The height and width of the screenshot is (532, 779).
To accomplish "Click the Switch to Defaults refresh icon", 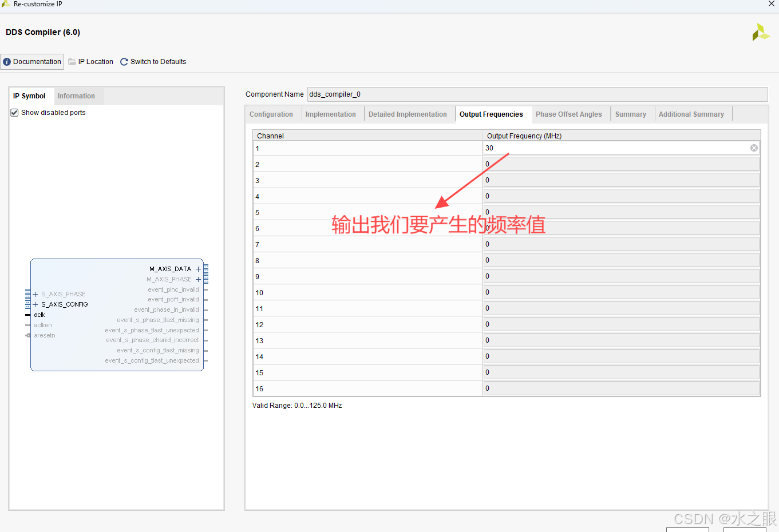I will (x=124, y=62).
